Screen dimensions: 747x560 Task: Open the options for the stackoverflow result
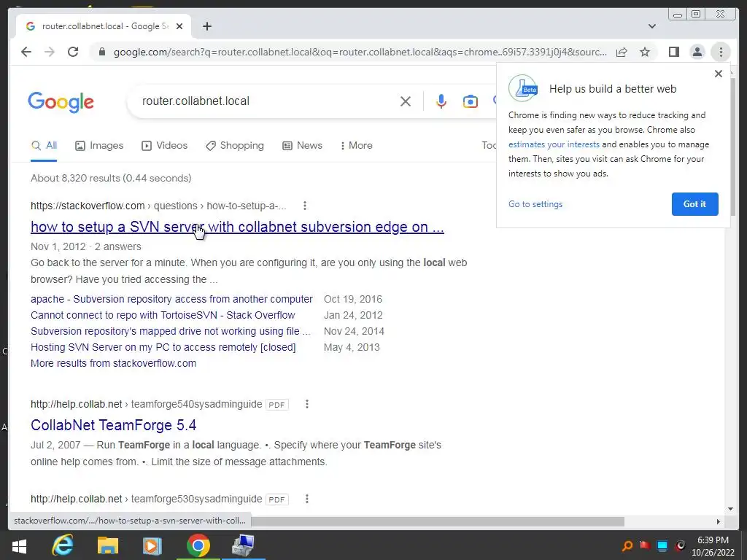click(305, 206)
